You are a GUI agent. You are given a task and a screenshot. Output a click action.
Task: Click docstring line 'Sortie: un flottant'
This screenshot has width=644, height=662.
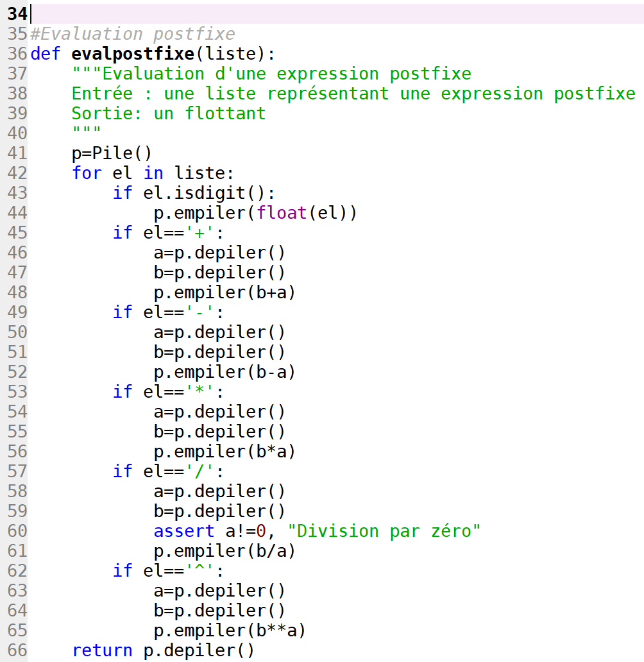click(x=169, y=113)
